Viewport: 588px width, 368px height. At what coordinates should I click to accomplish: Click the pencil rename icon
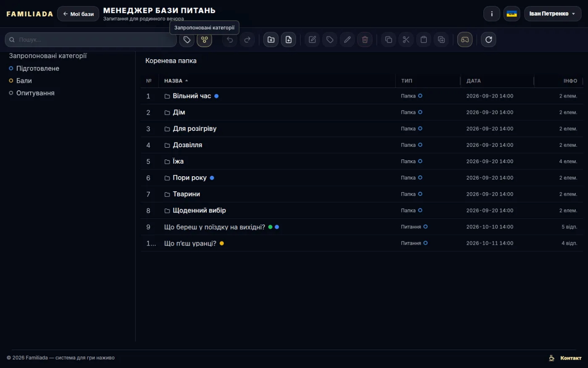tap(347, 40)
